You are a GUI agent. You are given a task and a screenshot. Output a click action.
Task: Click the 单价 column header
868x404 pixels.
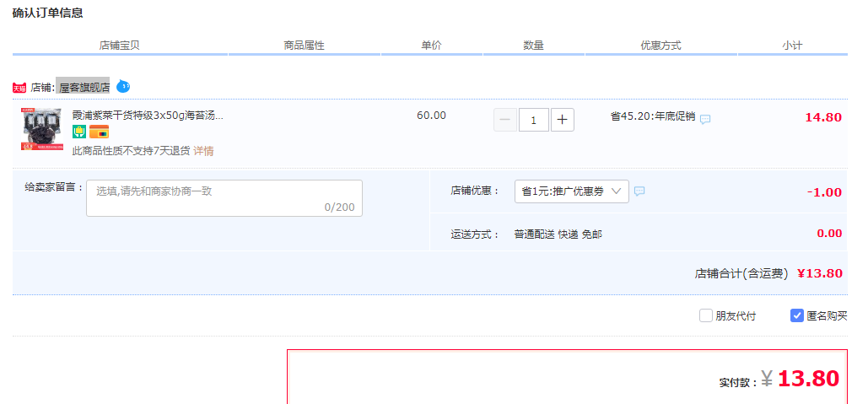[x=431, y=46]
